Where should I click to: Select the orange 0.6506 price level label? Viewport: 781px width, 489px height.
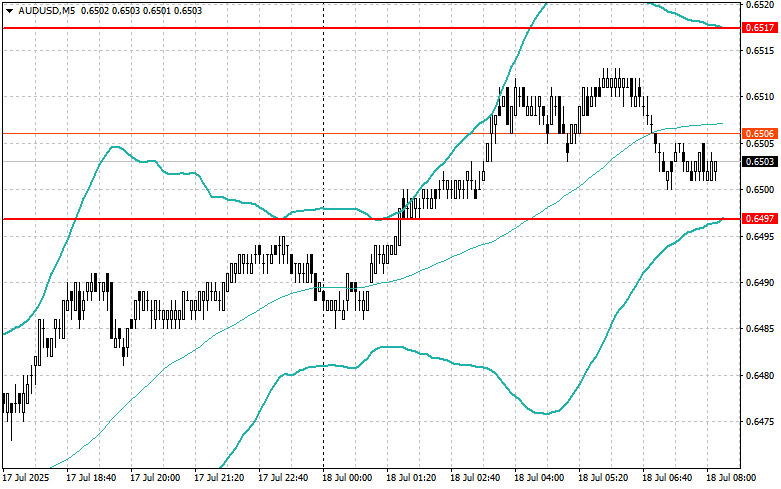(x=760, y=133)
